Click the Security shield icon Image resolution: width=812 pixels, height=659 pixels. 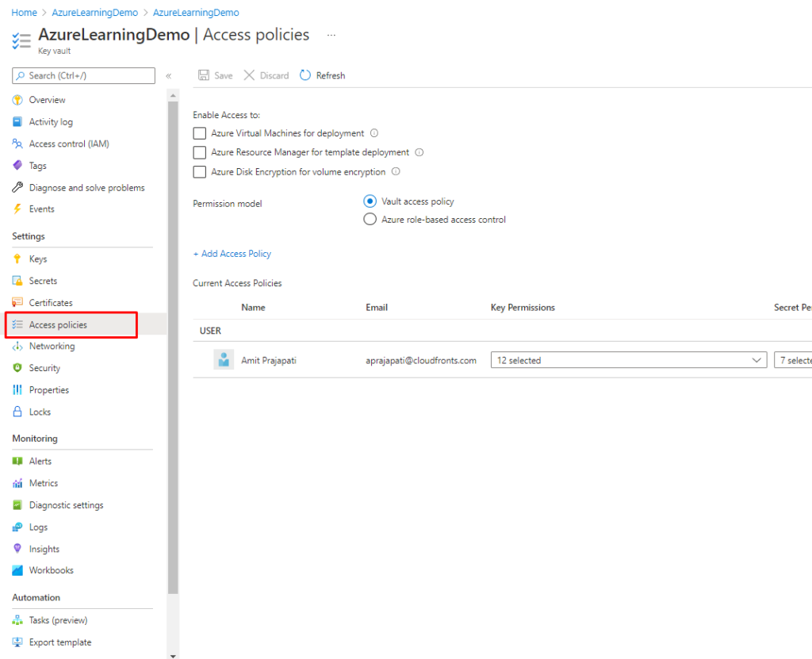(x=17, y=368)
